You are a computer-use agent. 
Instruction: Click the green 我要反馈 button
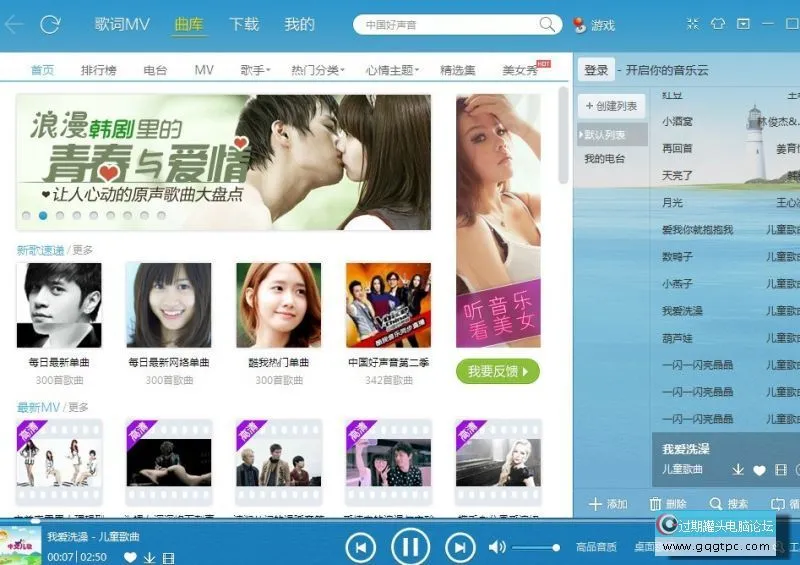pos(498,371)
